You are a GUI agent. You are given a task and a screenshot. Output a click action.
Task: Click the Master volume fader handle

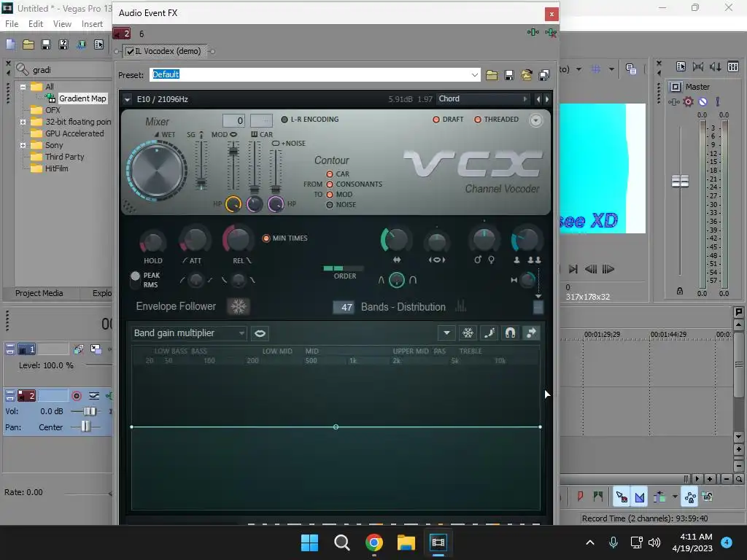[x=680, y=181]
